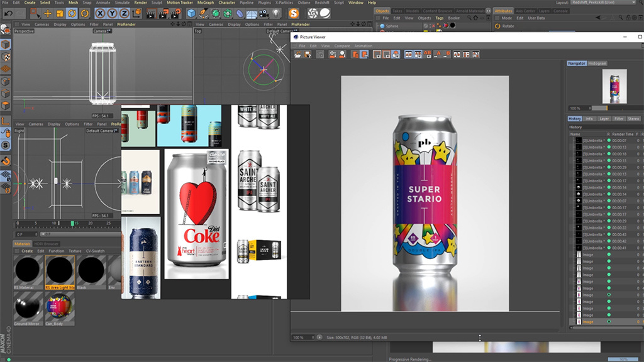Open the Render Settings clapperboard icon
Viewport: 644px width, 362px height.
tap(176, 14)
